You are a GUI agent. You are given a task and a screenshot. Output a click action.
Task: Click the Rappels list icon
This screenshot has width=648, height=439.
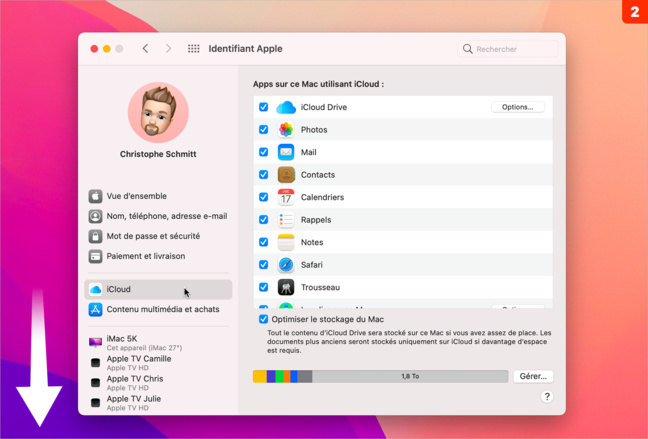[286, 220]
